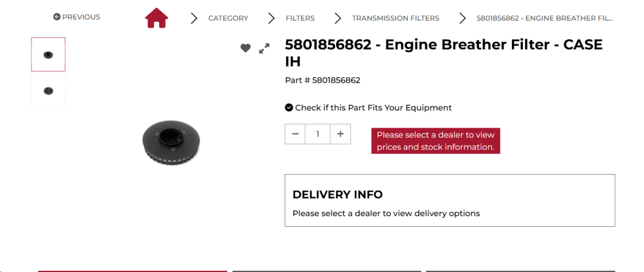644x272 pixels.
Task: Click the chevron arrow before FILTERS
Action: [x=271, y=18]
